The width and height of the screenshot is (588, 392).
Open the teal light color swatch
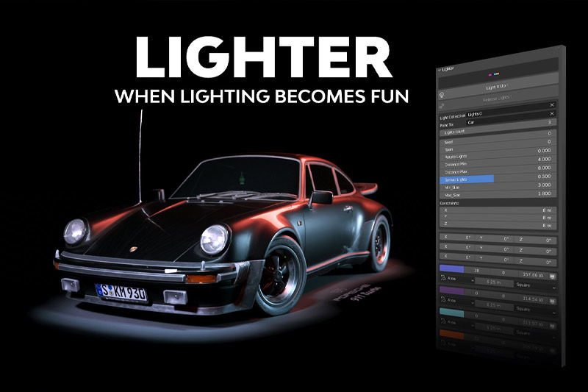point(451,313)
